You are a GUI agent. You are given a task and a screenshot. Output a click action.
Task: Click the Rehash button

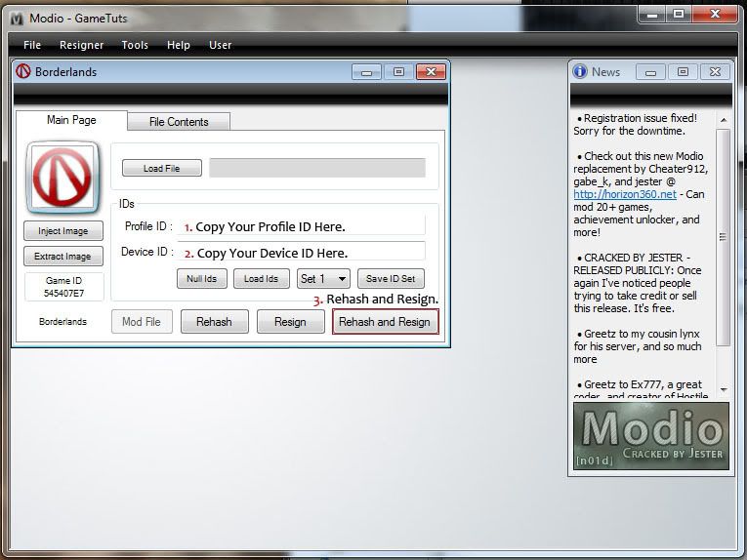(x=215, y=322)
